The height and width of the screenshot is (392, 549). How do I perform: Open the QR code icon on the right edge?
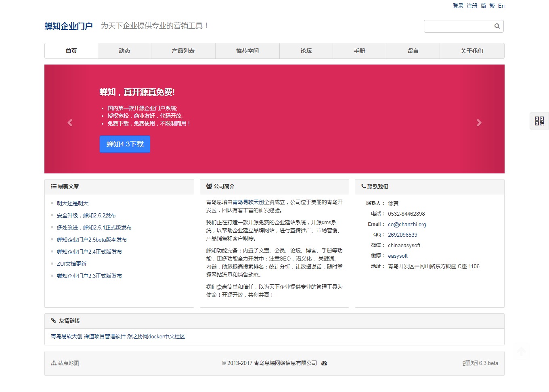click(539, 121)
